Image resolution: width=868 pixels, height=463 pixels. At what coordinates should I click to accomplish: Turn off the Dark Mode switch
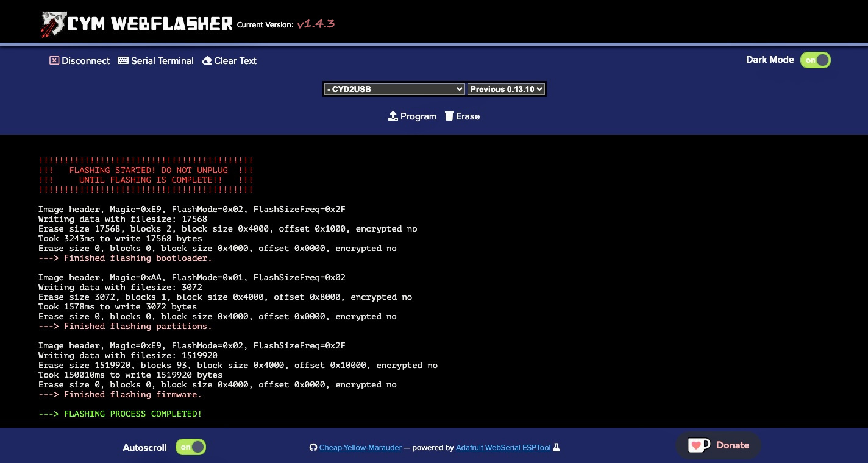point(816,60)
